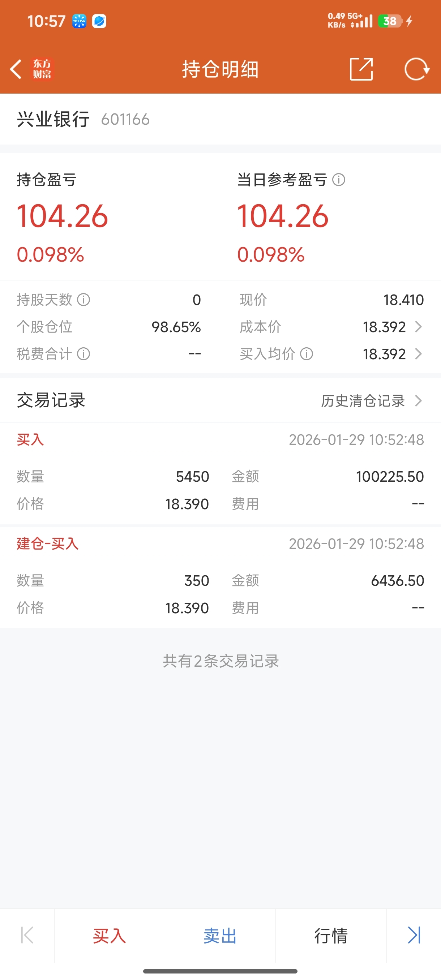Viewport: 441px width, 980px height.
Task: Tap the back arrow icon
Action: coord(16,69)
